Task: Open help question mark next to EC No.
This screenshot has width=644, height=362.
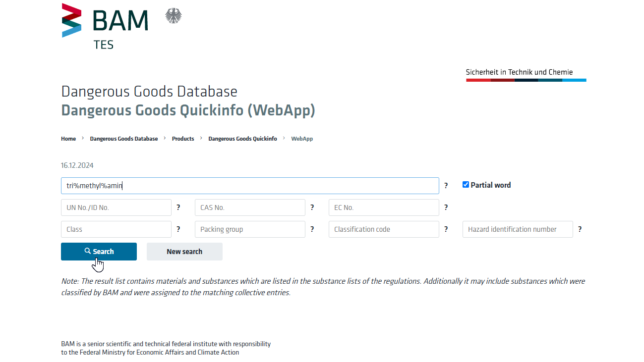Action: [446, 207]
